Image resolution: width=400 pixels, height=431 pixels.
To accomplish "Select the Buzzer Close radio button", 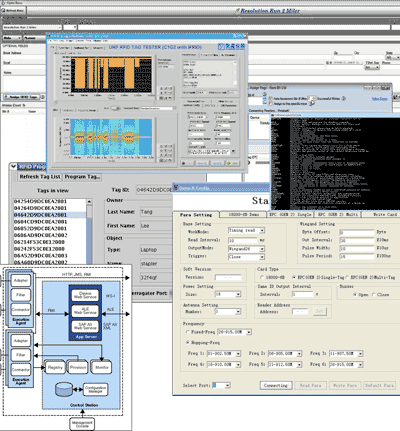I will click(374, 295).
